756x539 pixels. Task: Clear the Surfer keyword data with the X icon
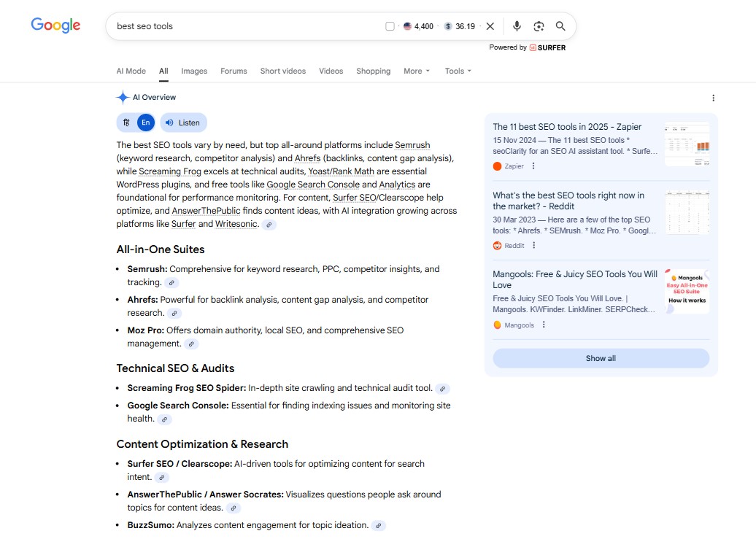tap(490, 26)
